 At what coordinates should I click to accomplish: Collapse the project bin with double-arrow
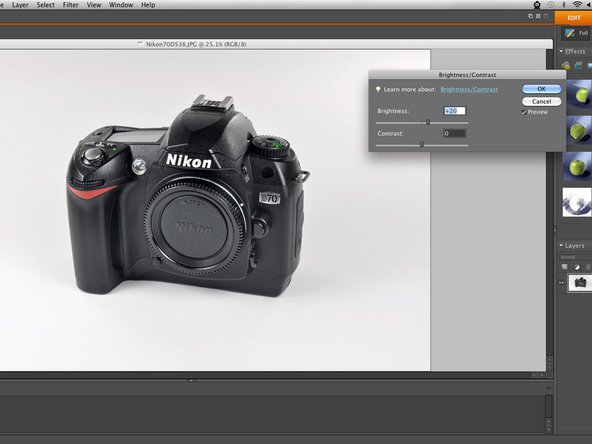548,388
